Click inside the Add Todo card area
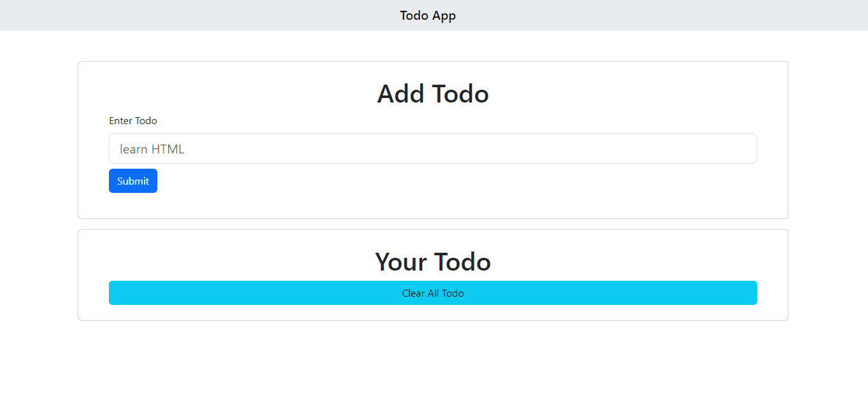The image size is (868, 417). [x=433, y=140]
